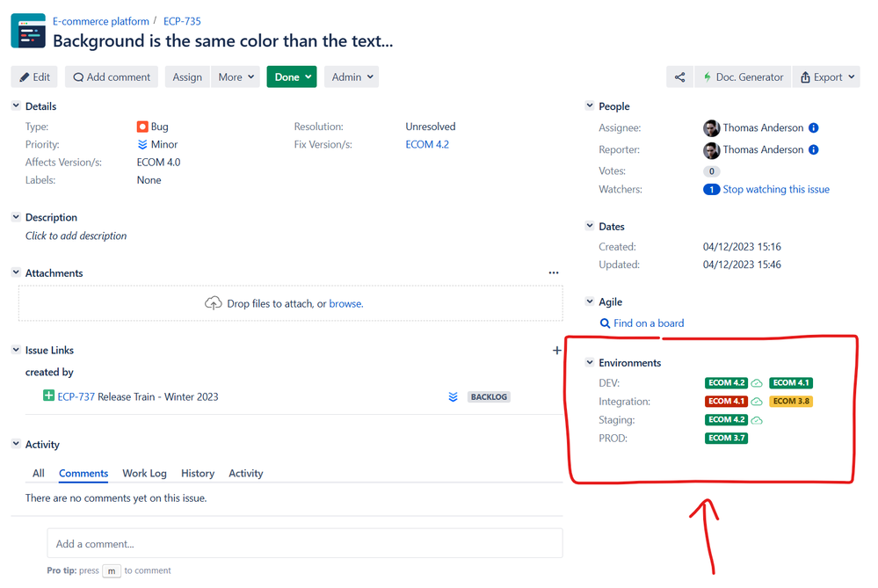Open the E-commerce platform breadcrumb link

coord(101,21)
